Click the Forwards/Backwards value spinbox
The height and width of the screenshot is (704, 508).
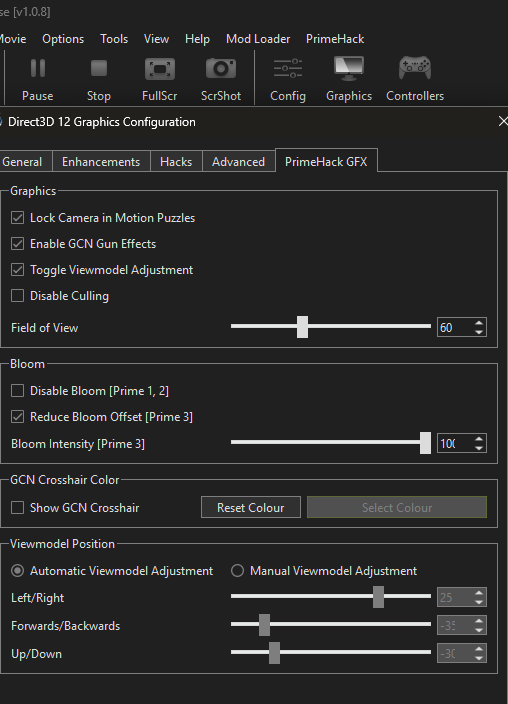point(462,625)
